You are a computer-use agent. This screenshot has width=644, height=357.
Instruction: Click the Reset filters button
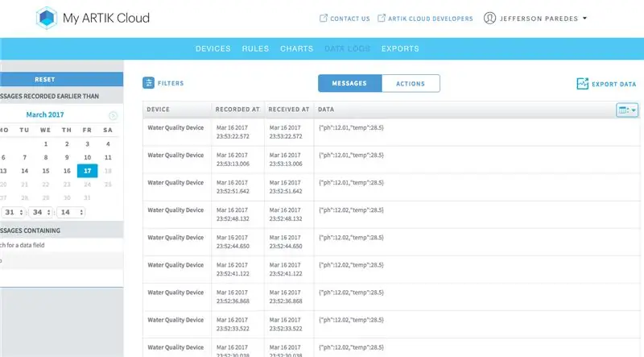pos(61,80)
